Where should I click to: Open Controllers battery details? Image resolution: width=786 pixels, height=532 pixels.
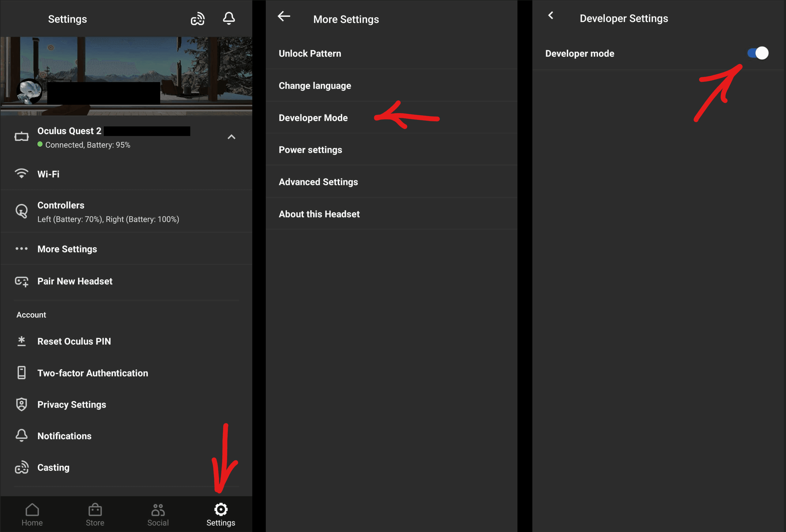(x=126, y=212)
